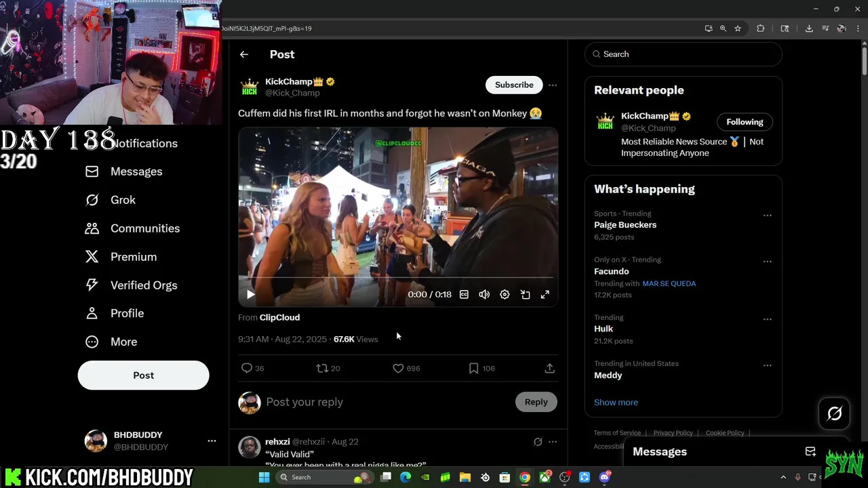Bookmark the post with 106 bookmarks
The height and width of the screenshot is (488, 868).
pyautogui.click(x=481, y=368)
